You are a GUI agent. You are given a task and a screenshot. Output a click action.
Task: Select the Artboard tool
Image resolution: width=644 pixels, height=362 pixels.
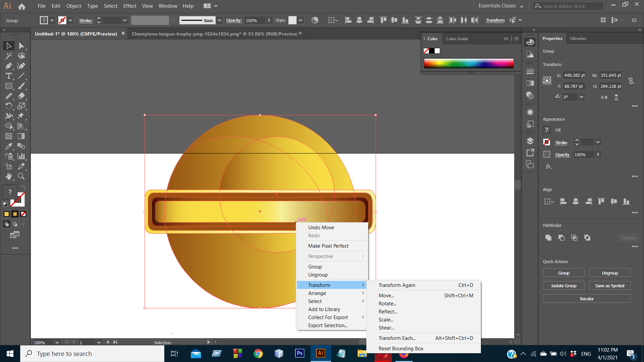9,166
